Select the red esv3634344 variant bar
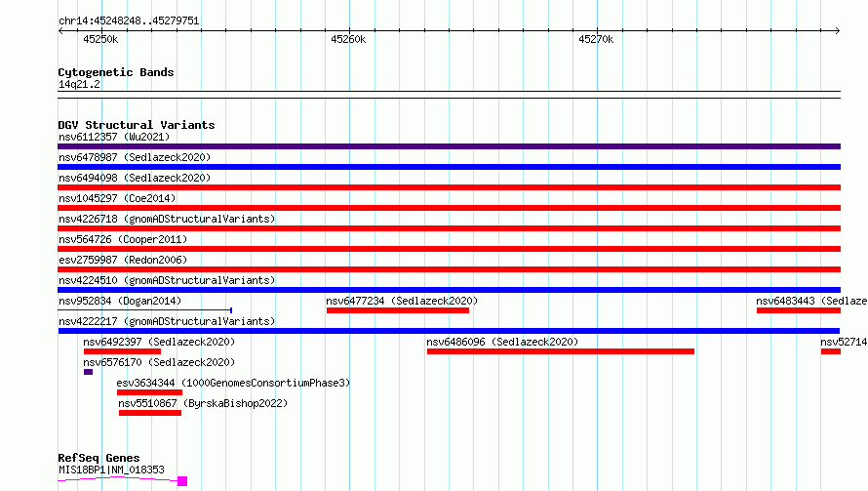Screen dimensions: 868x491 coord(149,392)
